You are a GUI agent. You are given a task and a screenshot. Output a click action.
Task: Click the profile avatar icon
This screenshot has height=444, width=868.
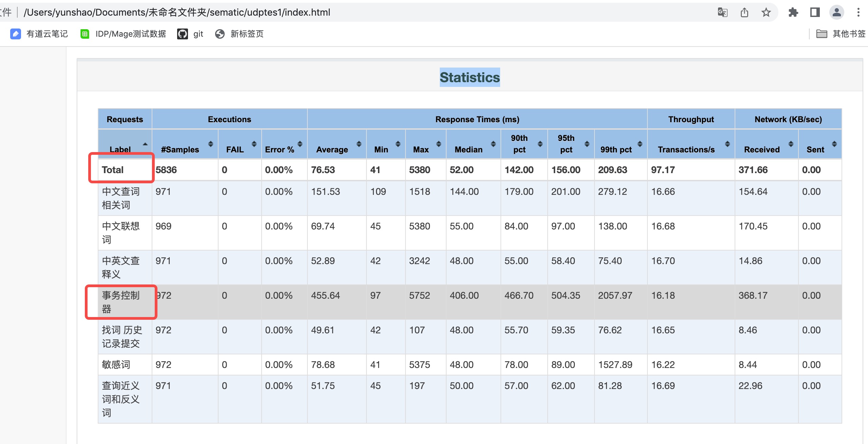coord(836,12)
